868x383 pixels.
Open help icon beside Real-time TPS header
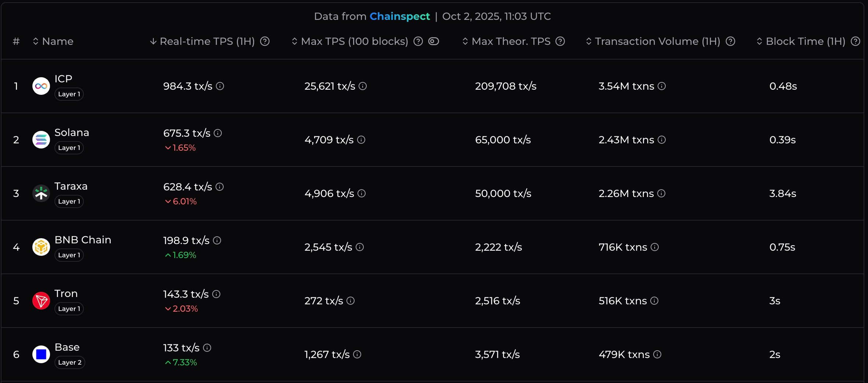[265, 41]
